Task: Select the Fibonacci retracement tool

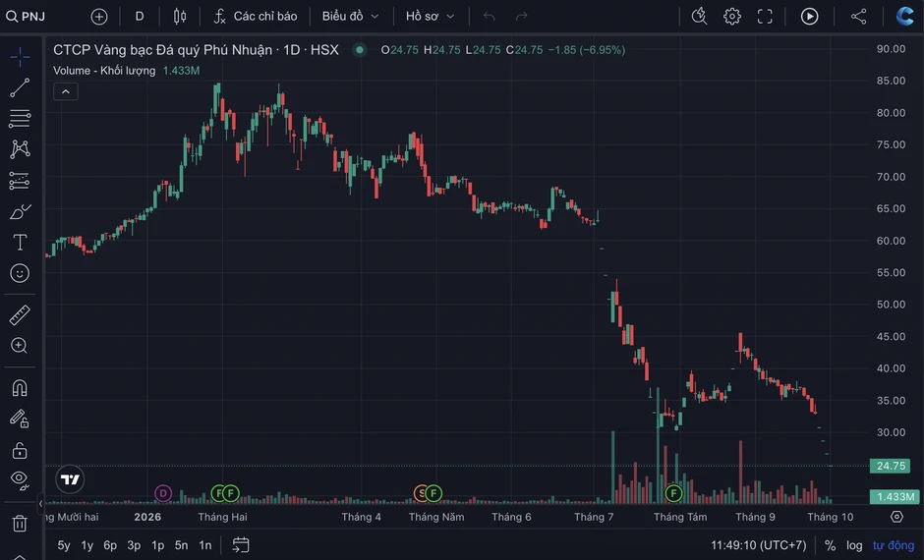Action: (x=20, y=118)
